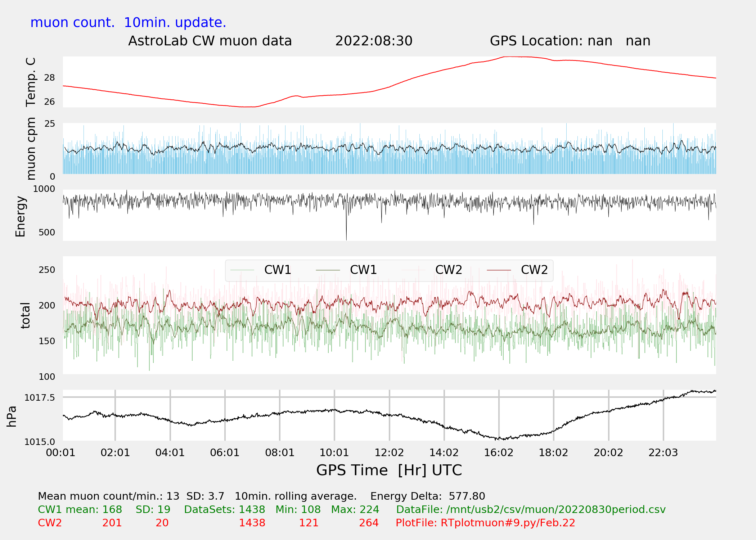Click the 'muon count. 10min. update.' heading
Image resolution: width=756 pixels, height=540 pixels.
(x=128, y=23)
